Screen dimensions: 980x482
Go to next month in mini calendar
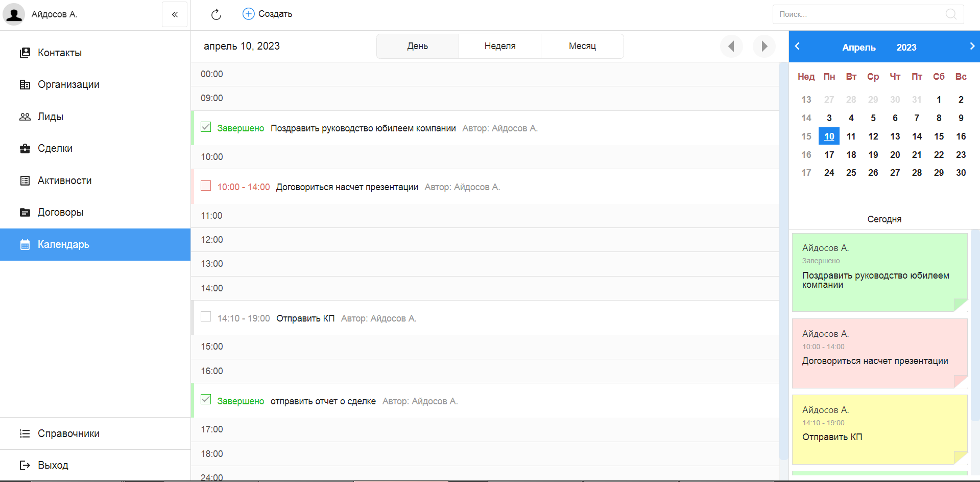pyautogui.click(x=972, y=46)
